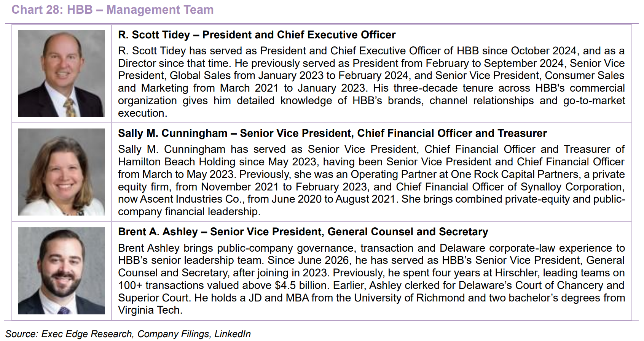Click the Chart 28 HBB Management Team title

113,10
